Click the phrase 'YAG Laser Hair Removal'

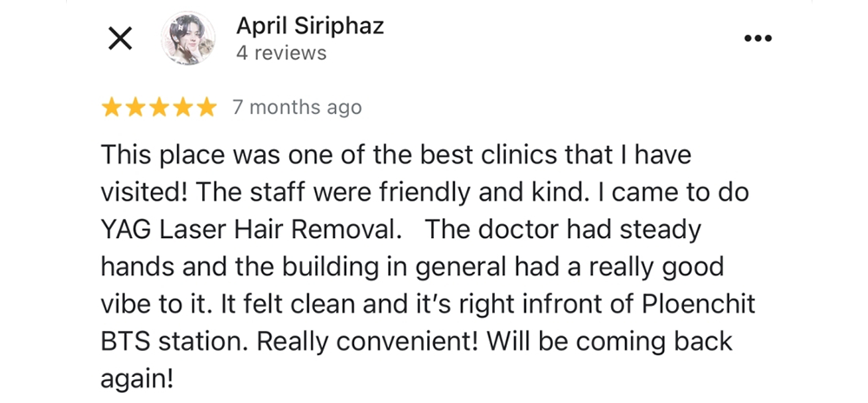(x=251, y=230)
